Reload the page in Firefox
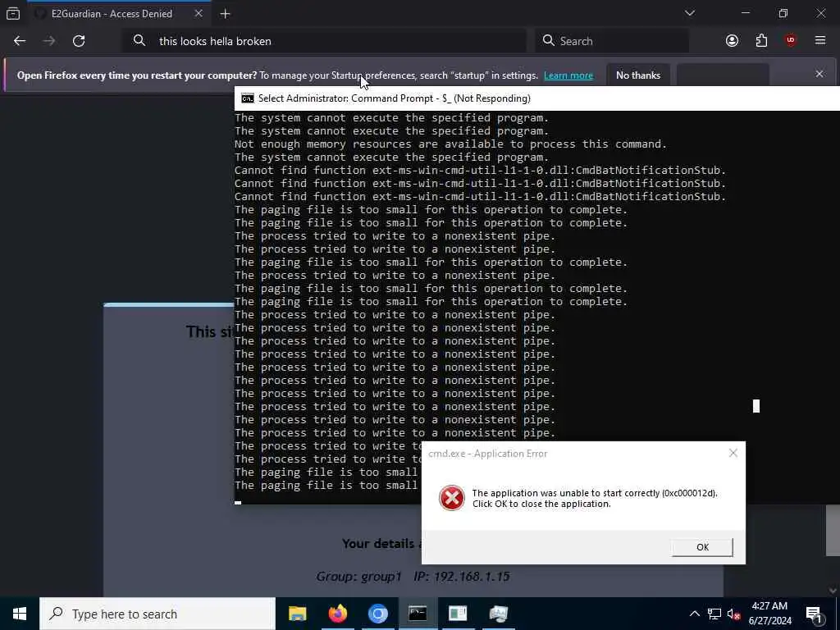 pyautogui.click(x=79, y=41)
